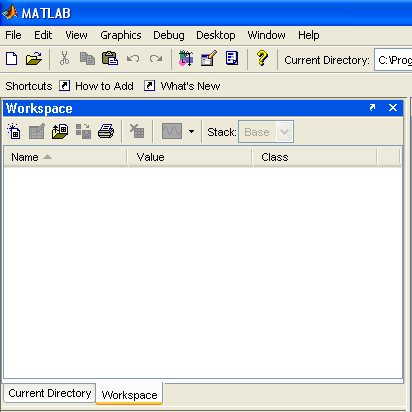Create new variable in Workspace toolbar
The image size is (412, 412).
[x=14, y=131]
